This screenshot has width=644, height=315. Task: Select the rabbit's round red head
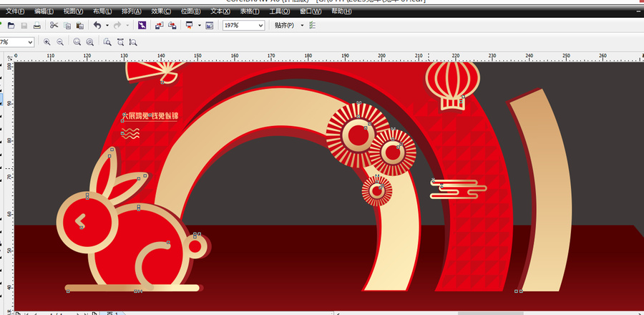pyautogui.click(x=87, y=222)
